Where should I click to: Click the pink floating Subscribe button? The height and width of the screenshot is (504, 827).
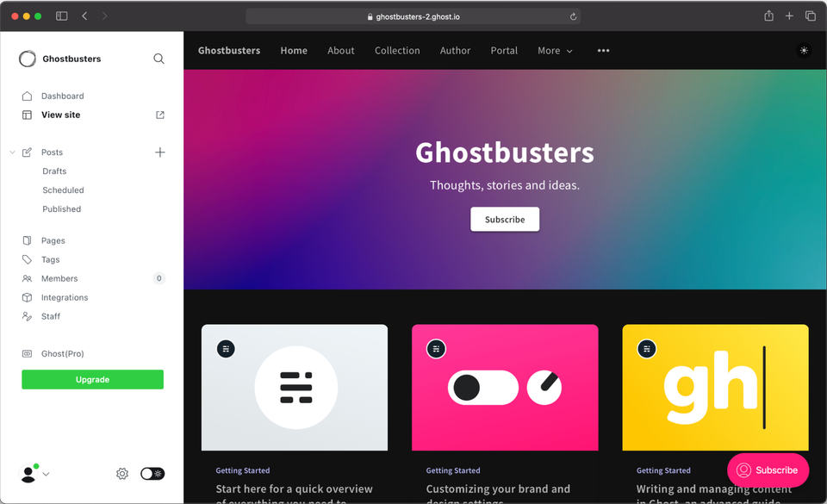click(768, 470)
